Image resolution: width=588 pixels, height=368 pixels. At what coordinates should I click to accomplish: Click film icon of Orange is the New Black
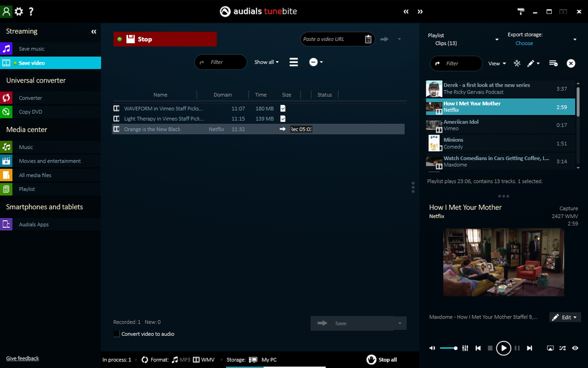coord(116,129)
